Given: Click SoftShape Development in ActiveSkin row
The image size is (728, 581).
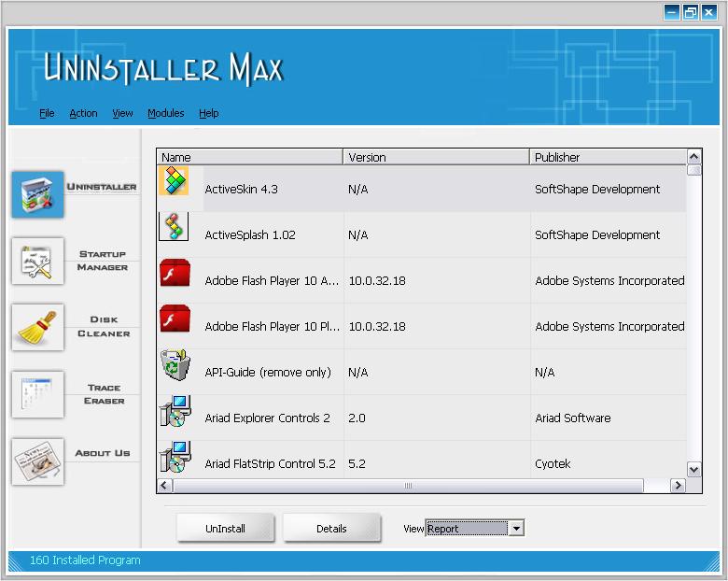Looking at the screenshot, I should [x=597, y=190].
